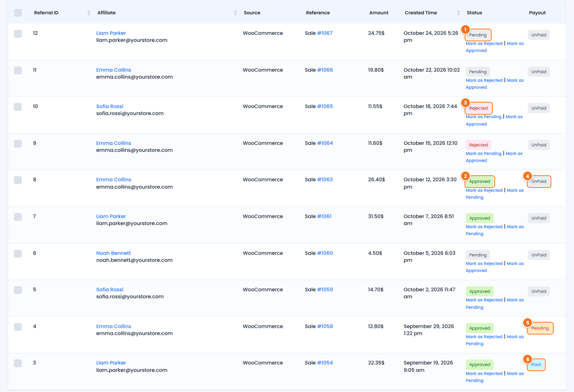Screen dimensions: 574x392
Task: Mark referral 10 as Pending
Action: pos(484,117)
